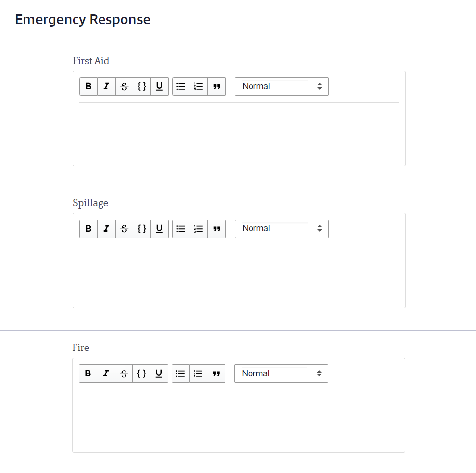Click inside the Spillage text area
Image resolution: width=476 pixels, height=473 pixels.
[x=239, y=275]
